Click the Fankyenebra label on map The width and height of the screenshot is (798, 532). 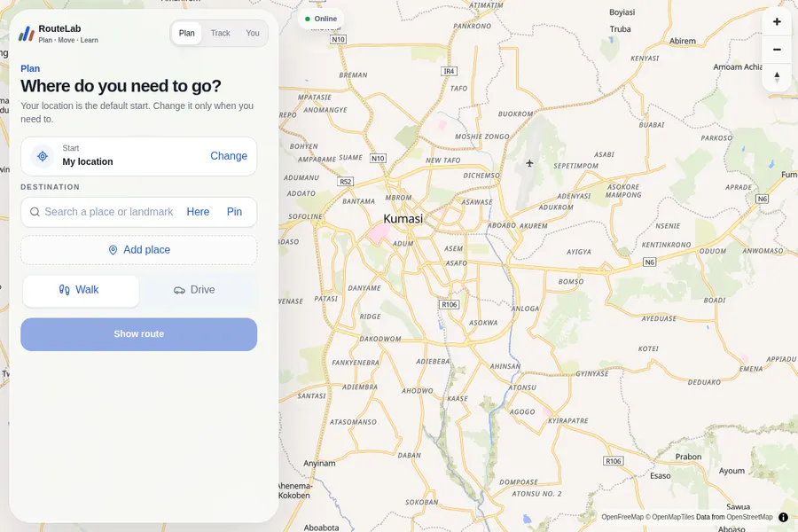point(356,363)
